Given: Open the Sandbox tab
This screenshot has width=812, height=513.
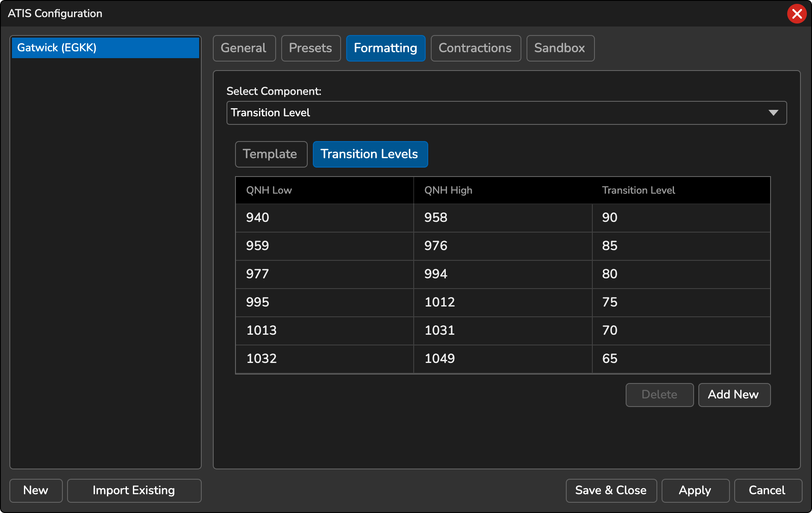Looking at the screenshot, I should pyautogui.click(x=560, y=48).
